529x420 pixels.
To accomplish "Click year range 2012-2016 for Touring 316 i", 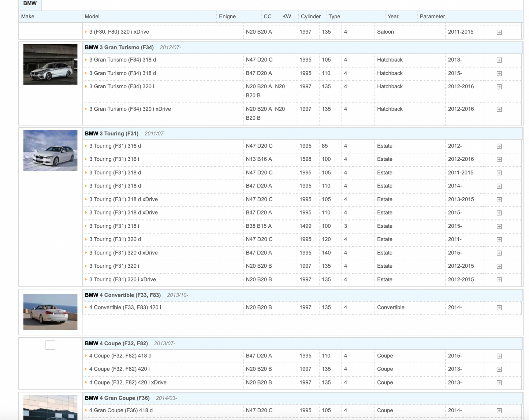I will pyautogui.click(x=461, y=159).
